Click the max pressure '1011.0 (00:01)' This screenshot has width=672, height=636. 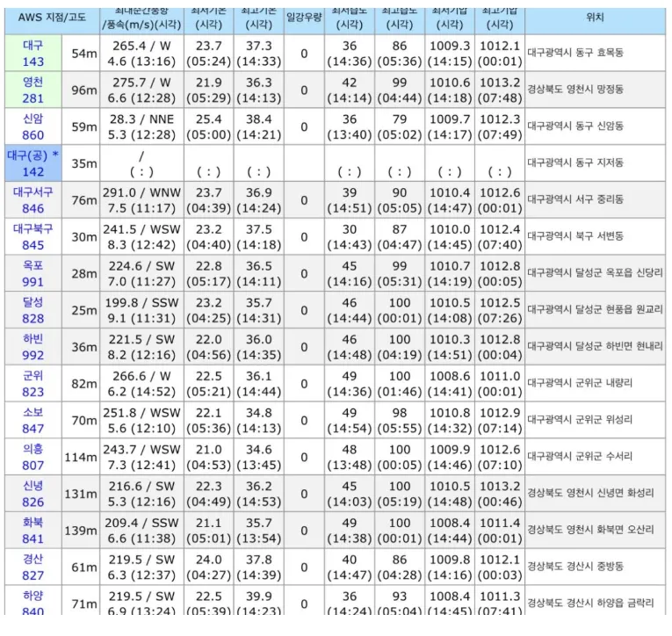pyautogui.click(x=500, y=384)
